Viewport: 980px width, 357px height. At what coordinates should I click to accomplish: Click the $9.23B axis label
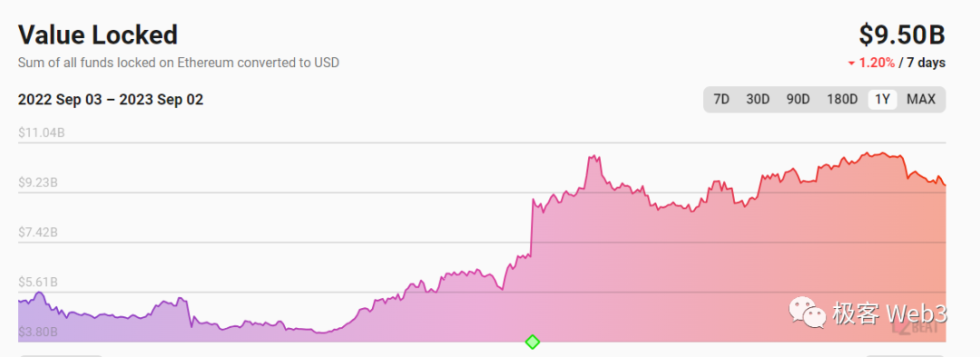tap(39, 183)
